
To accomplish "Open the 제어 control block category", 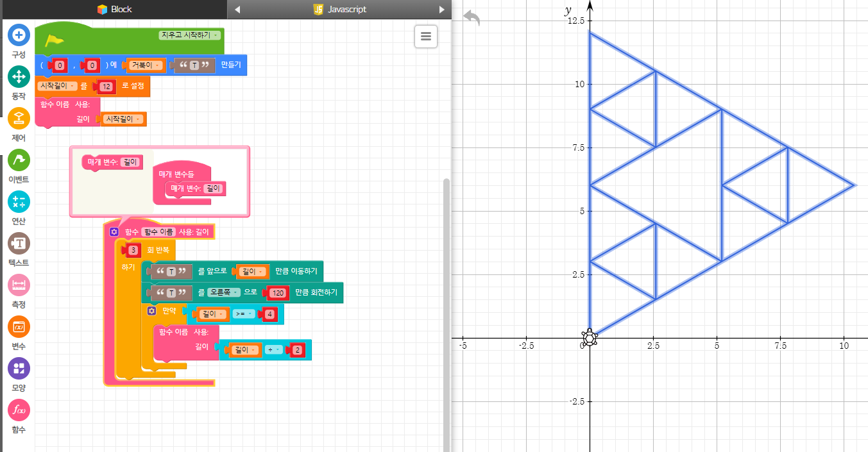I will tap(19, 118).
